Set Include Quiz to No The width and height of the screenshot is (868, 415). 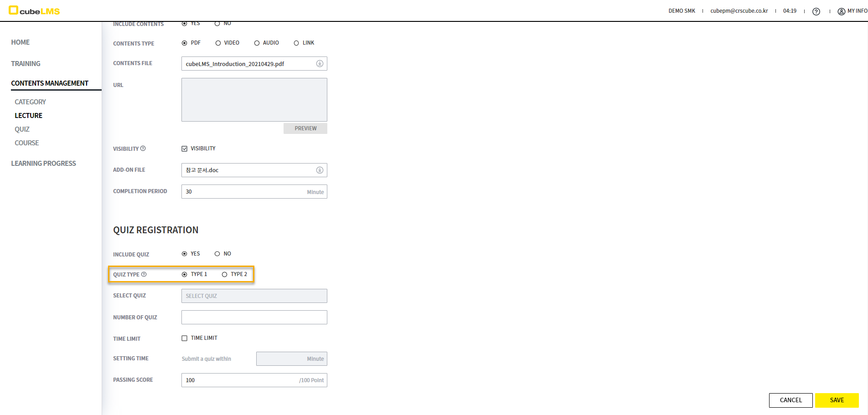[x=217, y=254]
